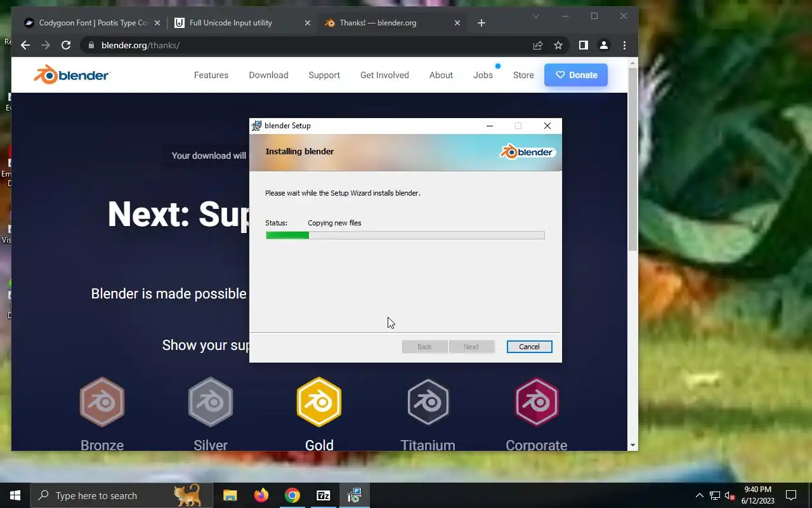Click the Installing blender heading
The height and width of the screenshot is (508, 812).
tap(299, 151)
